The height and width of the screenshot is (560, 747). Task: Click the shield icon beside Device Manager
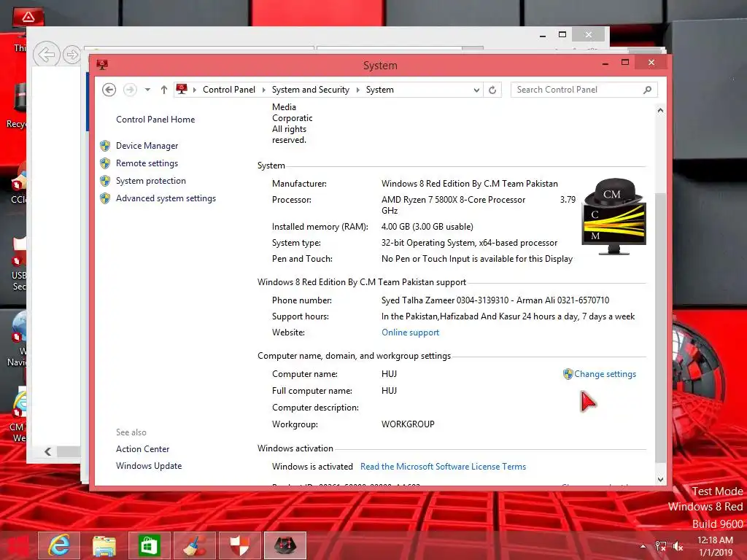pos(105,146)
